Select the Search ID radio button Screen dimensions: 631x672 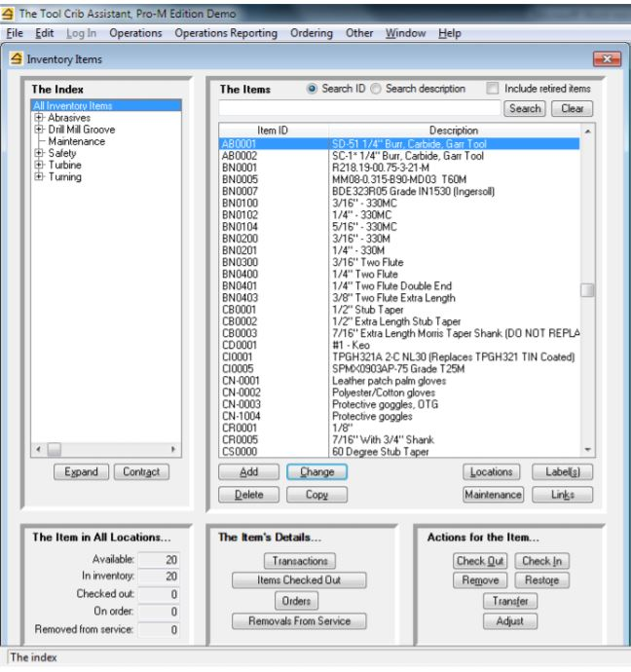point(312,89)
